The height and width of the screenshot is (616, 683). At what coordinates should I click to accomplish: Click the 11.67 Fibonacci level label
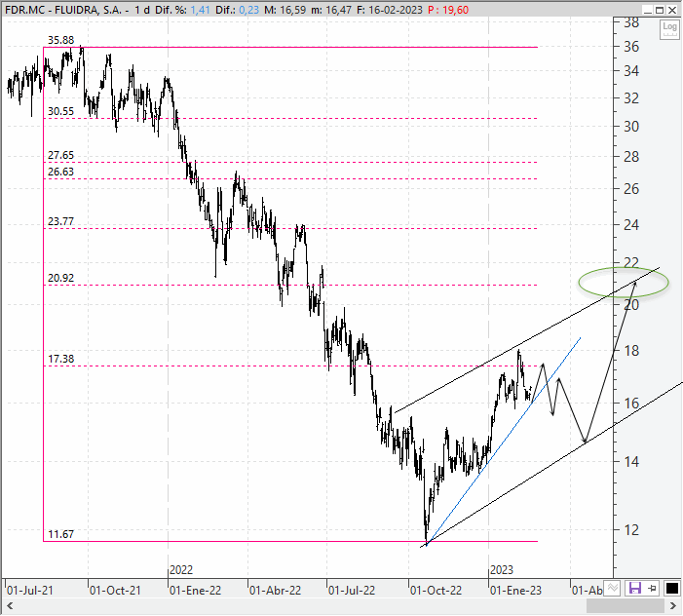click(x=61, y=534)
